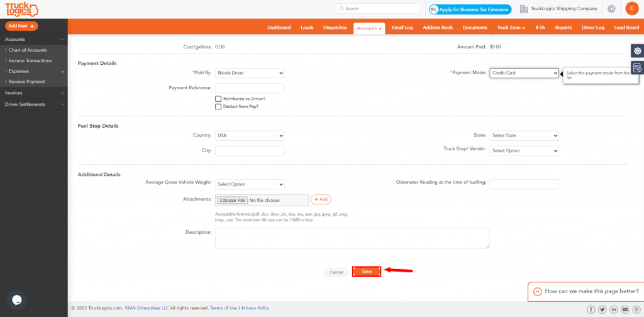Screen dimensions: 644x317
Task: Open Truck Stop/Vendor dropdown
Action: tap(524, 151)
